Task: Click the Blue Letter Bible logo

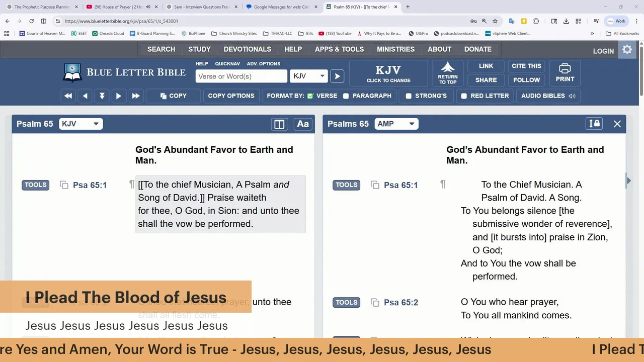Action: [x=124, y=72]
